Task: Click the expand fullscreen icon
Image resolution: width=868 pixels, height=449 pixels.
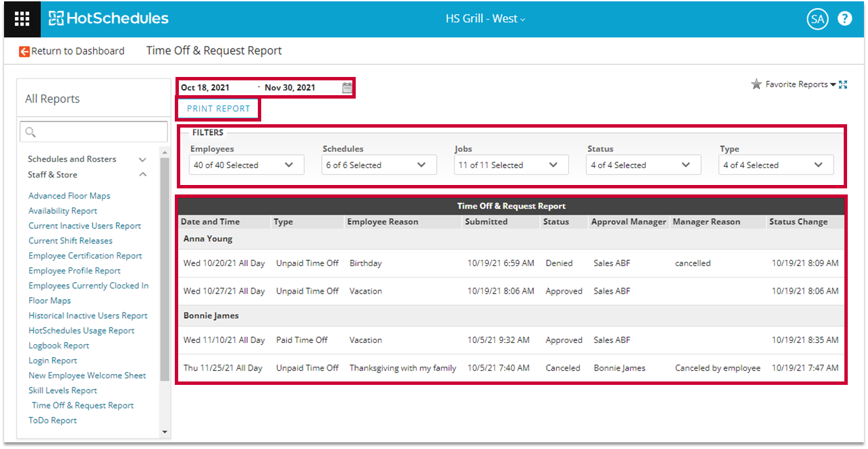Action: [x=843, y=84]
